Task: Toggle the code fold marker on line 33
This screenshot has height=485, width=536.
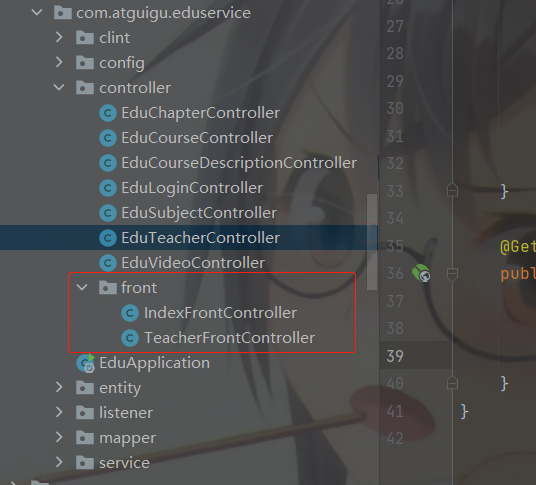Action: point(452,190)
